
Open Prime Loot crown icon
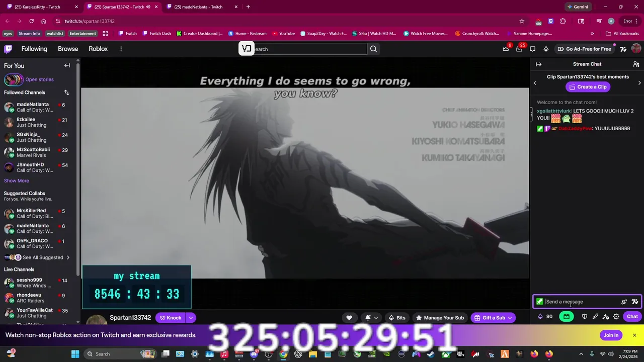click(506, 49)
